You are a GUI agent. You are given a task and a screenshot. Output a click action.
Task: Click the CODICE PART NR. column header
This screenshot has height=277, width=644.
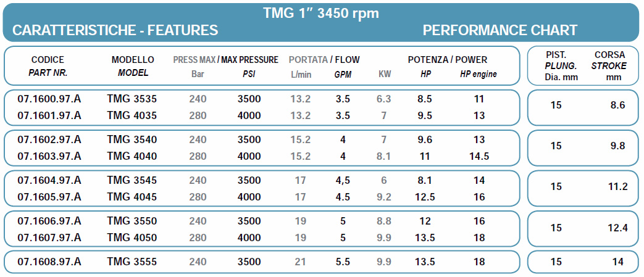click(x=48, y=66)
